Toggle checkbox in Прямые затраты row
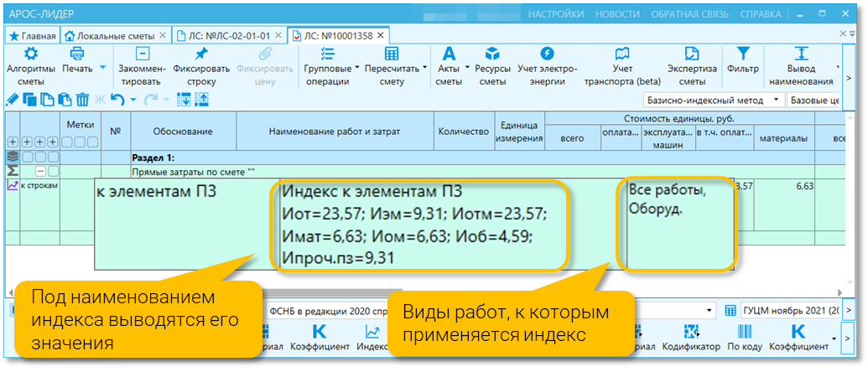This screenshot has height=377, width=868. (x=53, y=172)
